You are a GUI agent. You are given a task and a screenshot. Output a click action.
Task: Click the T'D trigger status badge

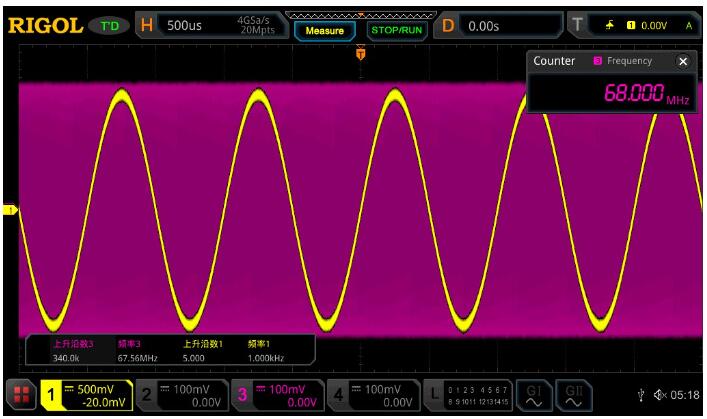click(110, 25)
